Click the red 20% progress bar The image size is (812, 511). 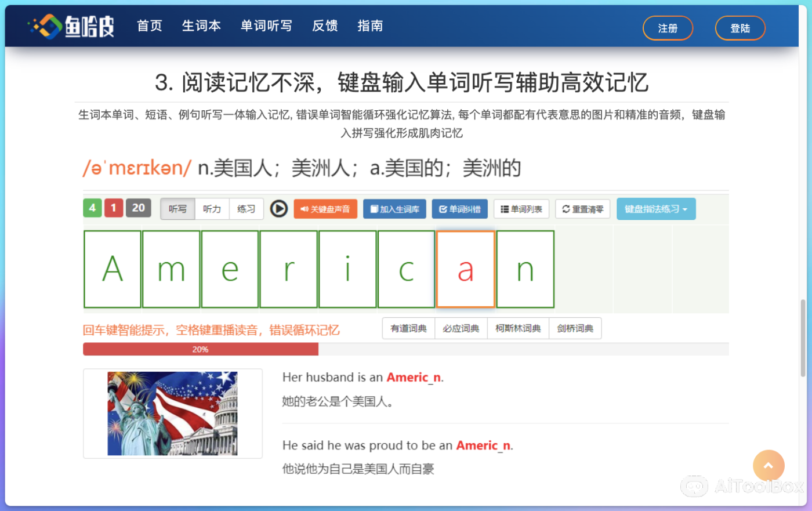pos(200,349)
